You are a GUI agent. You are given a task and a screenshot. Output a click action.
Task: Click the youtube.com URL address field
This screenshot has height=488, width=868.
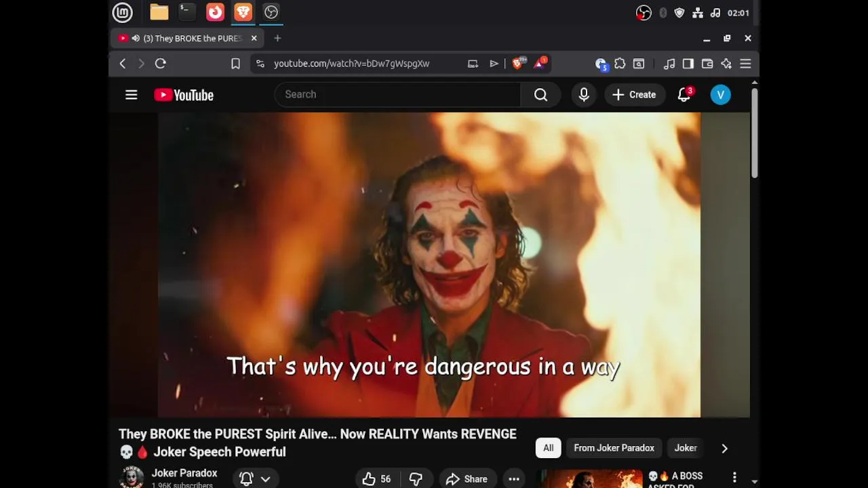pos(351,64)
